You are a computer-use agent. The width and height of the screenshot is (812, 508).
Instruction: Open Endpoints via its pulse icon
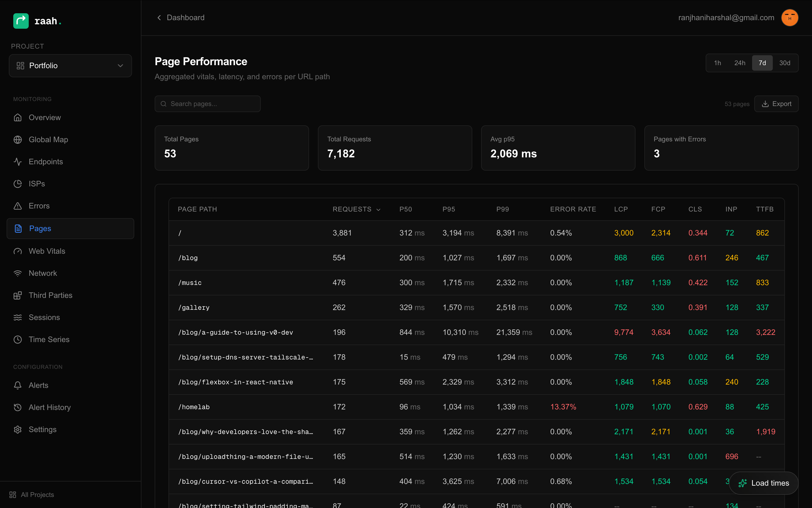(17, 162)
